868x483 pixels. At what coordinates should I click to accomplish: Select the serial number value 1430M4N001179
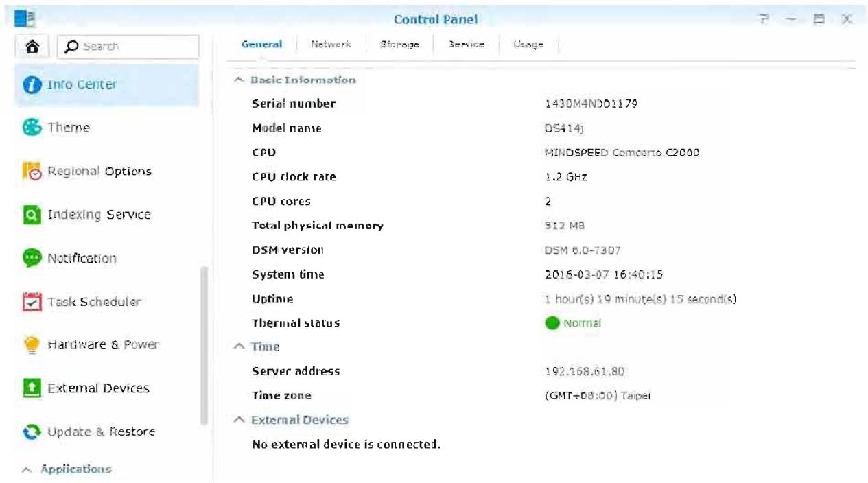click(591, 104)
